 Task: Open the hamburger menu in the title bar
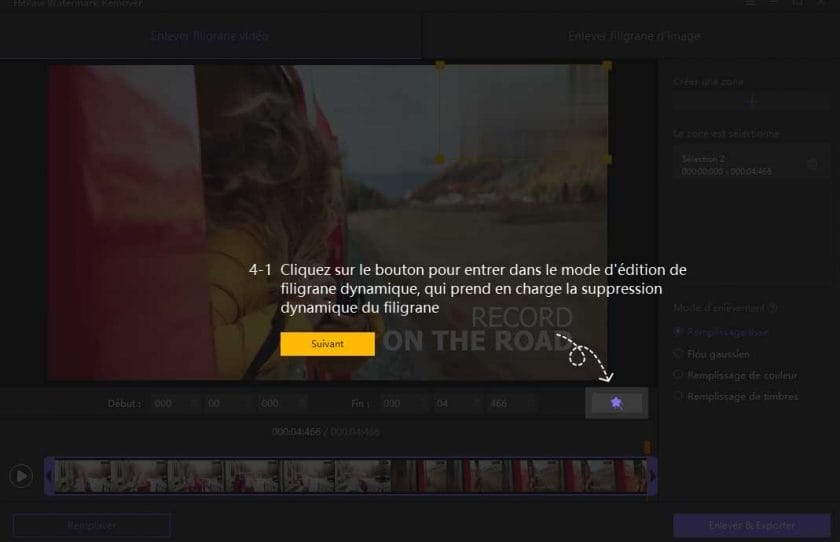click(x=750, y=4)
